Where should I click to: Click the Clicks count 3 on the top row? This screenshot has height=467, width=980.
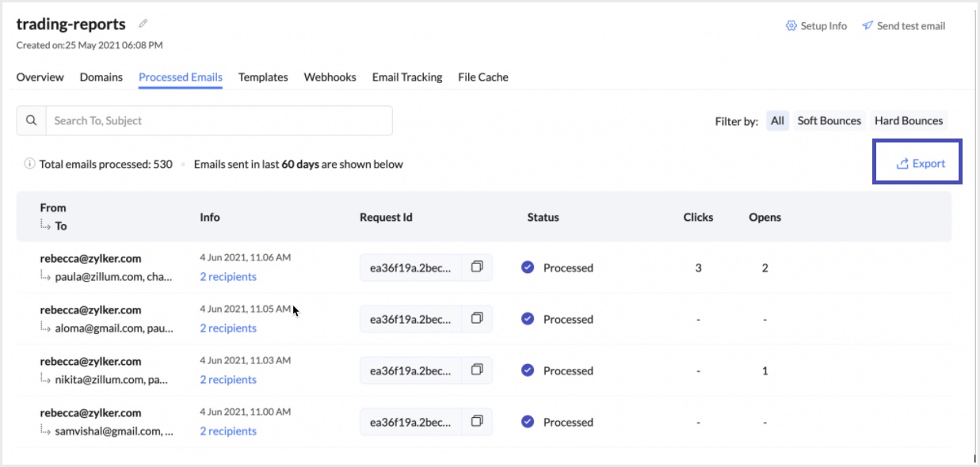point(697,268)
